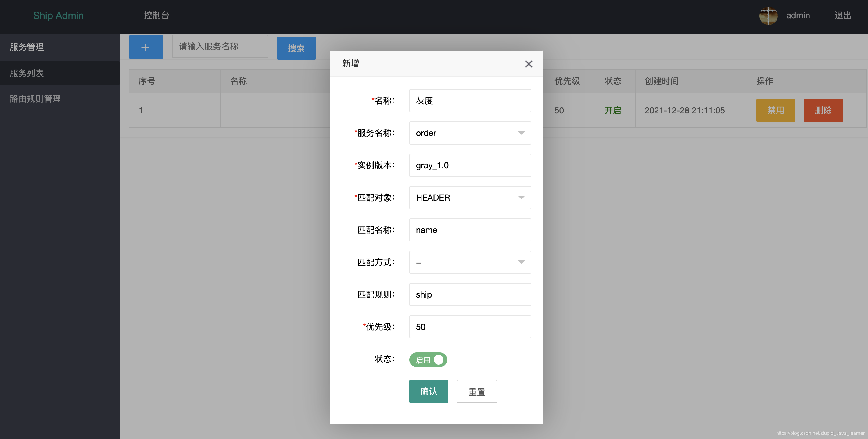This screenshot has width=868, height=439.
Task: Click the 确认 confirm button
Action: (x=428, y=391)
